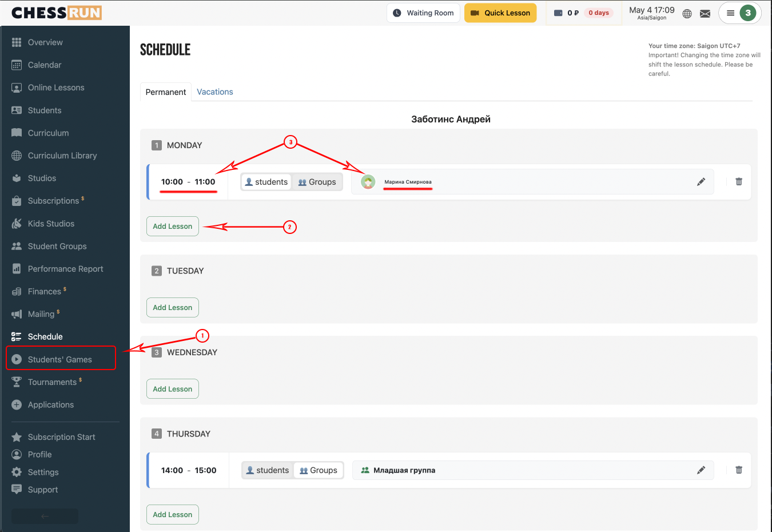
Task: Open Online Lessons sidebar icon
Action: click(17, 88)
